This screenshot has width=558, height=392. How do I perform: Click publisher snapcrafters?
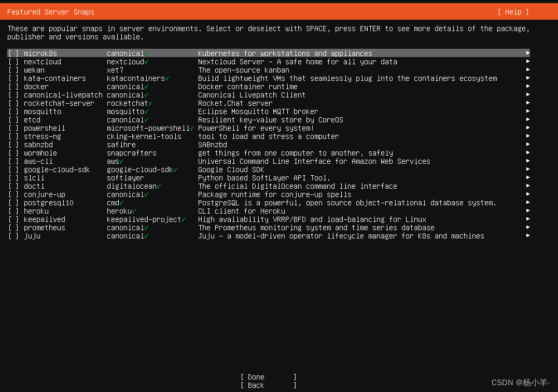[131, 153]
